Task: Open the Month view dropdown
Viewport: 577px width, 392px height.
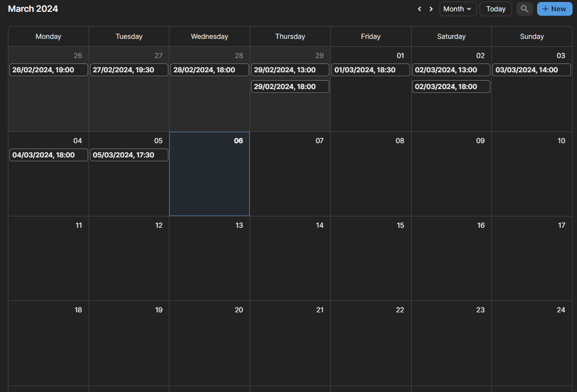Action: click(458, 9)
